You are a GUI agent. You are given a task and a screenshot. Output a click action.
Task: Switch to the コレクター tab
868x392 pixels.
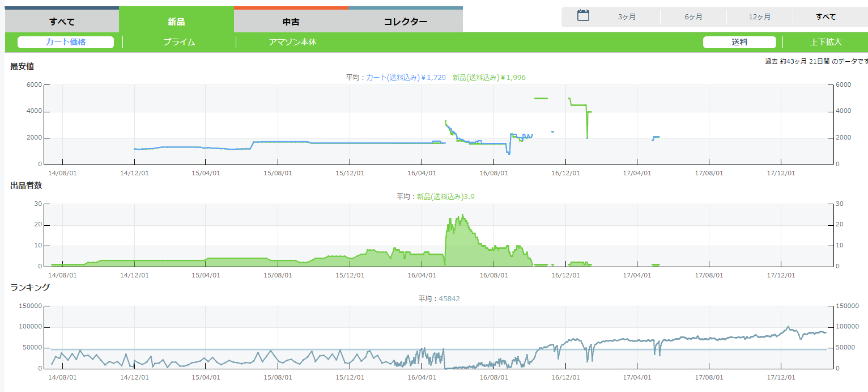406,22
